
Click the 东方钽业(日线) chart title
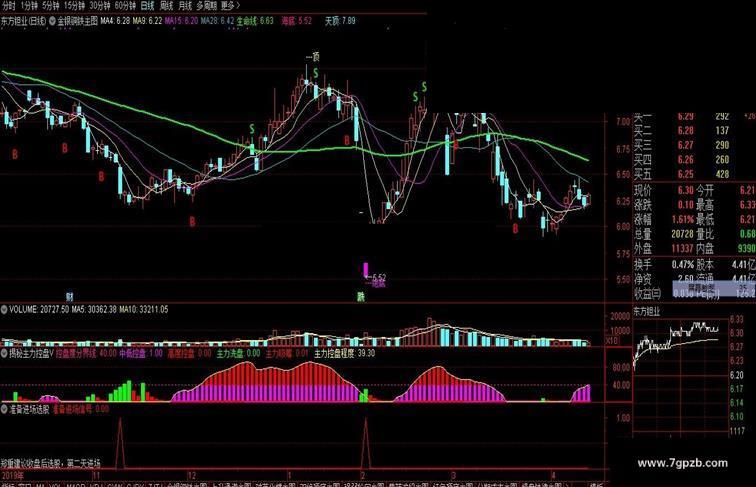point(24,21)
